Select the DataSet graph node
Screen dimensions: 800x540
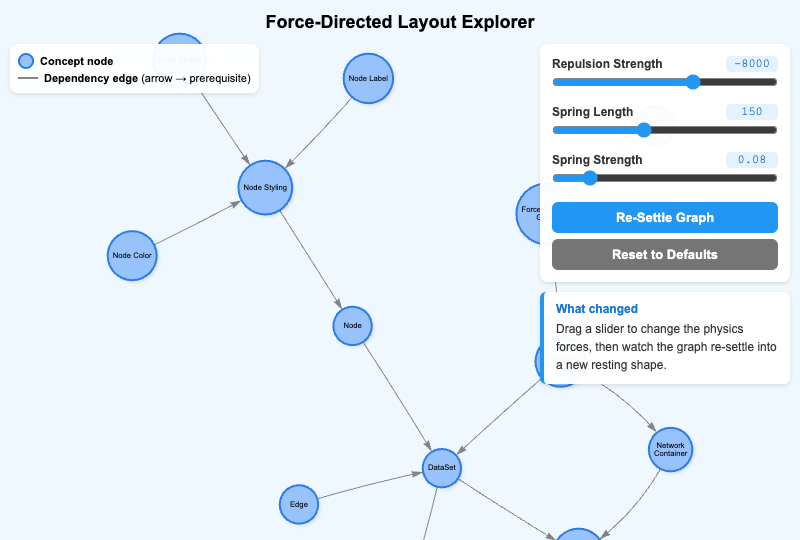point(442,468)
